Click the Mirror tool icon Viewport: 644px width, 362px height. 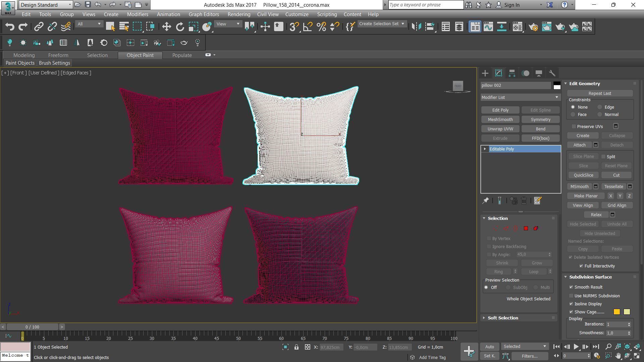pos(416,27)
